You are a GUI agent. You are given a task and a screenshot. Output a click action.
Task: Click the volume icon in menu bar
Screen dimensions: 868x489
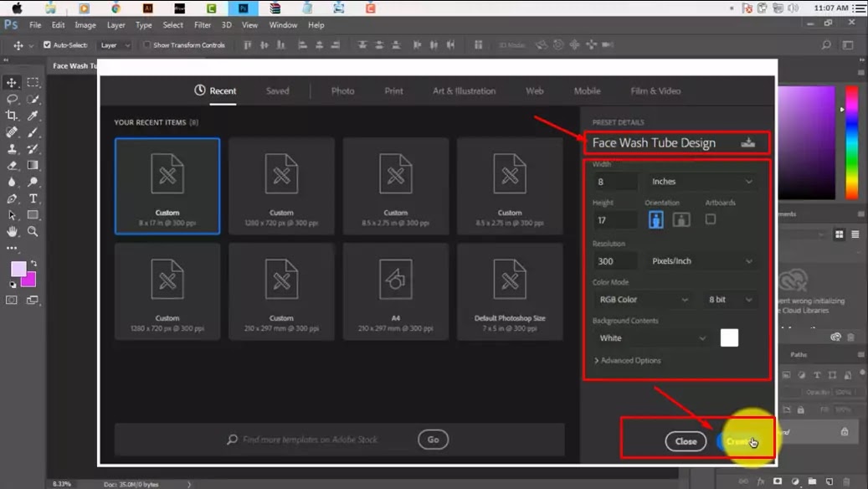794,8
